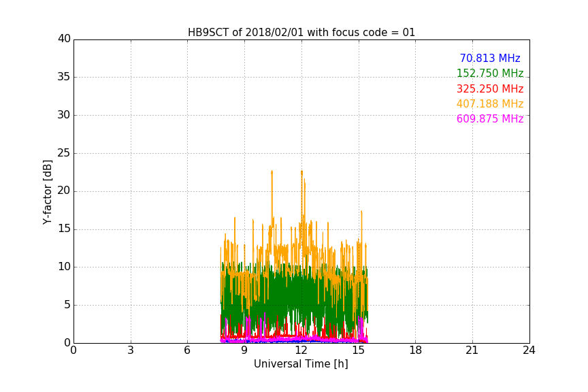Click the y-axis tick label 25
This screenshot has height=392, width=588.
(x=64, y=153)
